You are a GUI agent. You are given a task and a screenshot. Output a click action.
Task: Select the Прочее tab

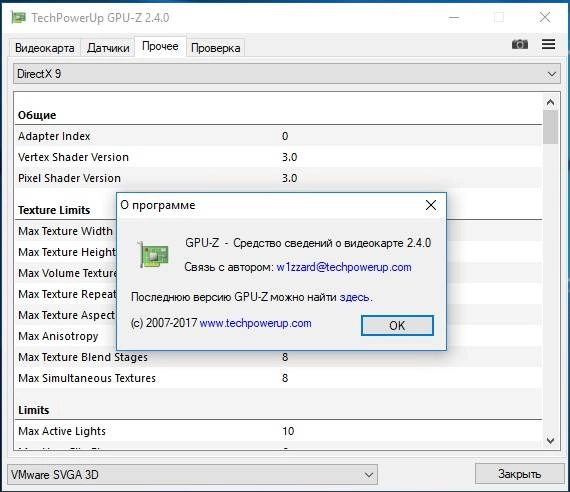click(160, 46)
